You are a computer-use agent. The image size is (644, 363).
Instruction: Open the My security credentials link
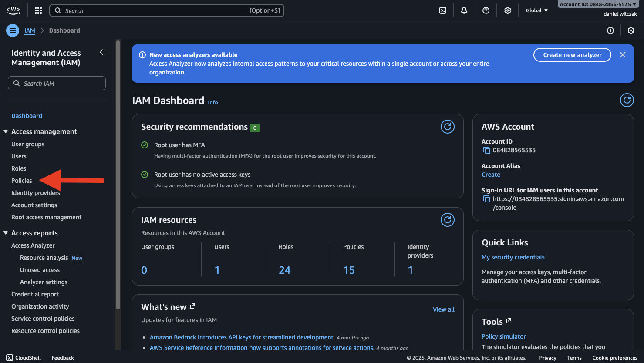pos(513,257)
